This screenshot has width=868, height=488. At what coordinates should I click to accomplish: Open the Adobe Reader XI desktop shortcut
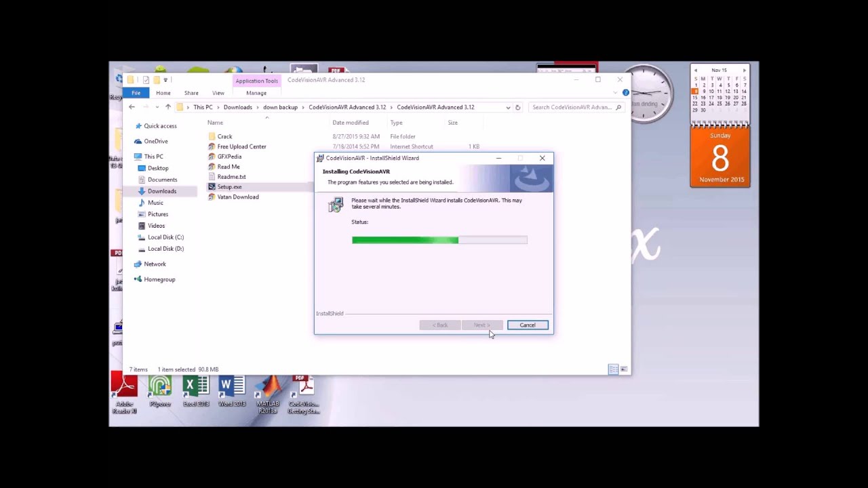point(125,394)
